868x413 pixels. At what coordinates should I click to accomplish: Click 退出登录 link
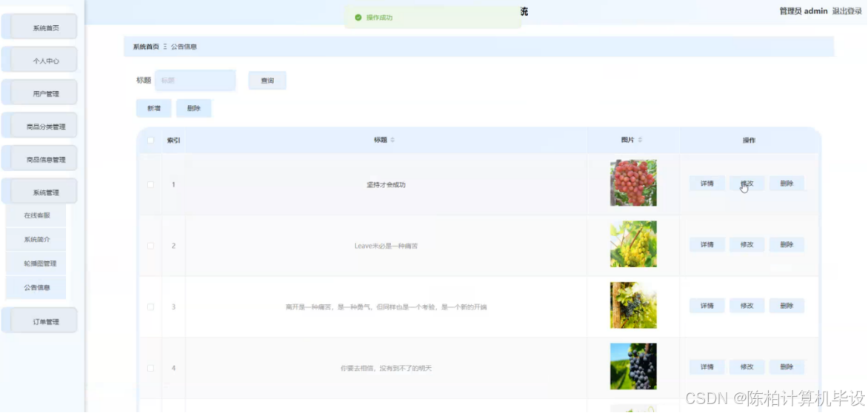pos(847,11)
